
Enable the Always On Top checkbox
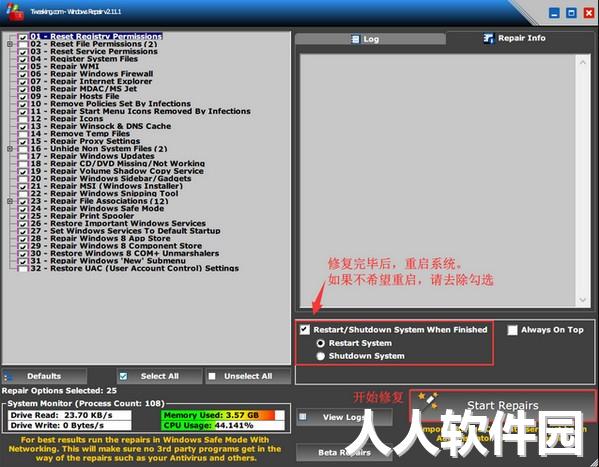click(512, 330)
